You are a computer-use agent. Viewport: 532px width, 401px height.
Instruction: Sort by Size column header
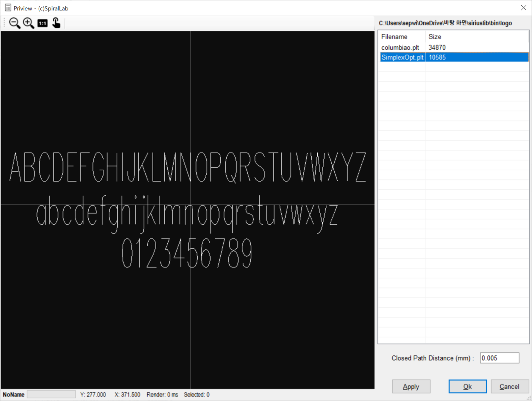(477, 37)
